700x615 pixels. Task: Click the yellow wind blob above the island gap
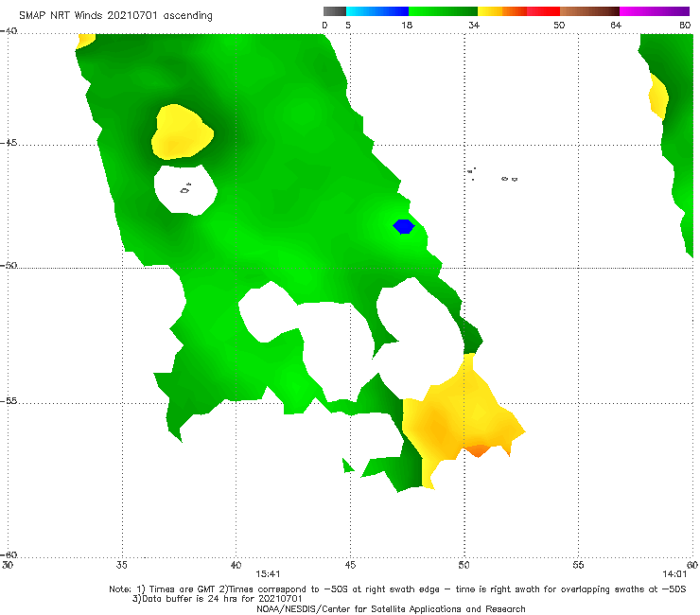[x=182, y=132]
